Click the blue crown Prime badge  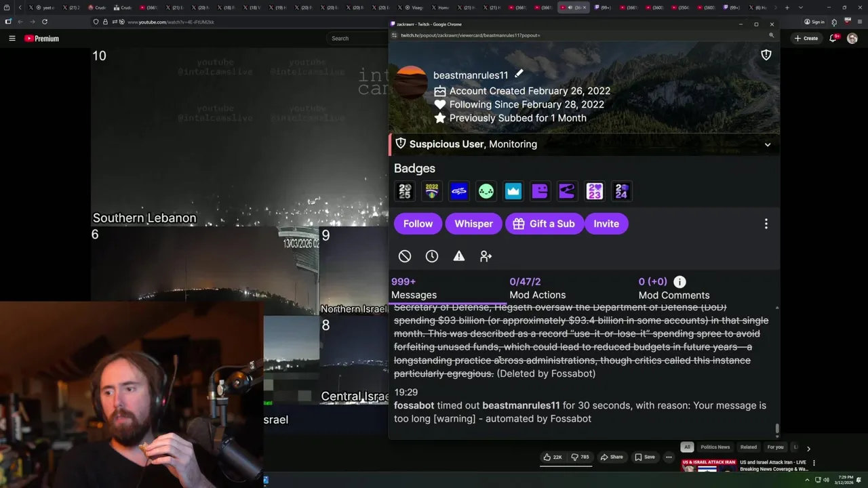pos(513,191)
